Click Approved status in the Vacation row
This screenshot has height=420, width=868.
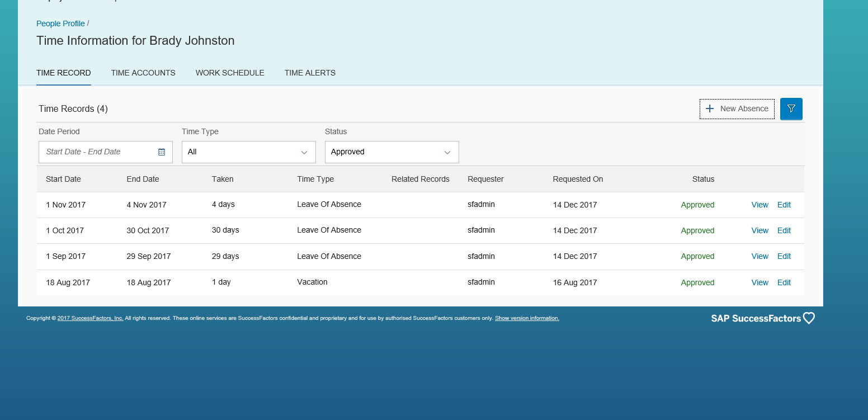(697, 282)
